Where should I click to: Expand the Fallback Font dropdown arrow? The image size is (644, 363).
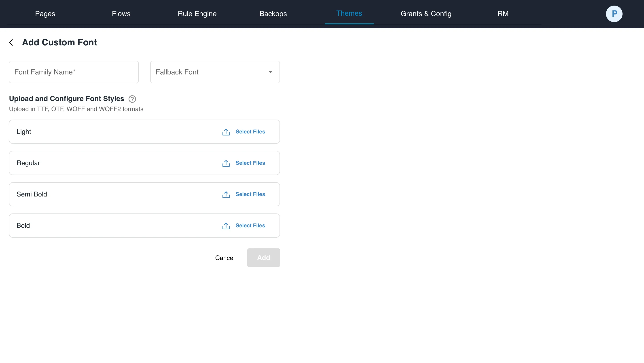271,72
